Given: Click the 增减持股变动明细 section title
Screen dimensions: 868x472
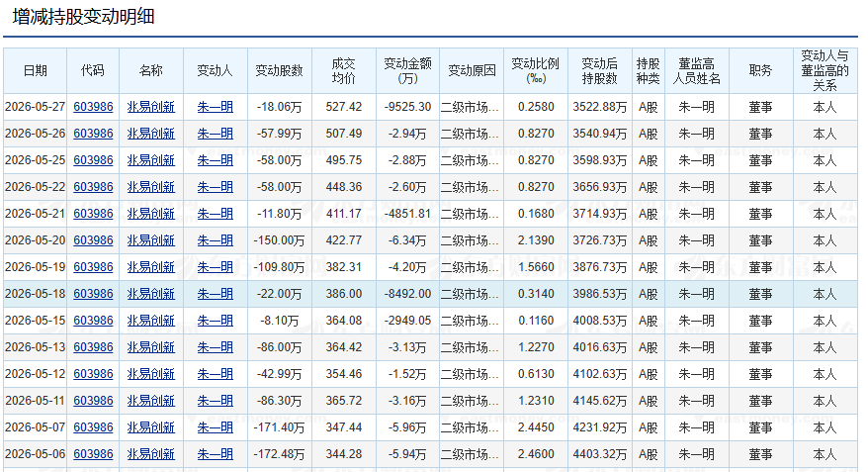Looking at the screenshot, I should click(x=84, y=17).
